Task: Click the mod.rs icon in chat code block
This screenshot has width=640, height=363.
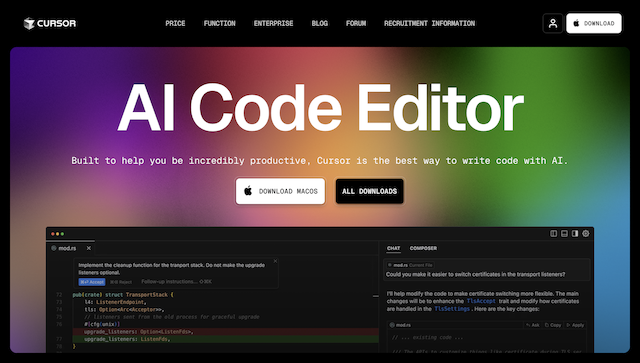Action: (x=392, y=325)
